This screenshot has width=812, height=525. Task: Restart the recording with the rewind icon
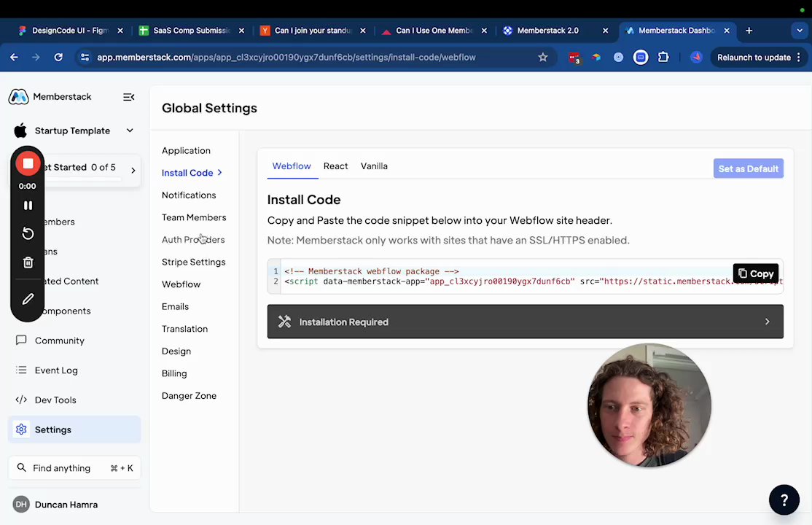point(28,234)
